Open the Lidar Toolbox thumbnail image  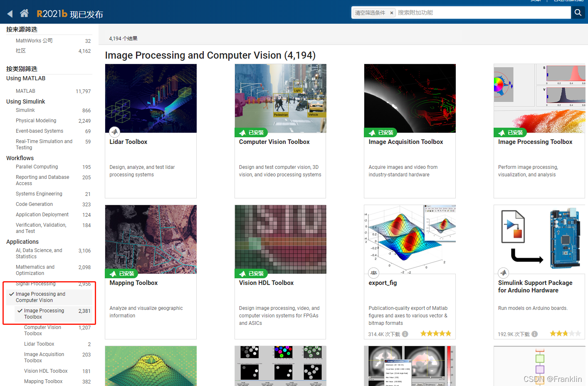coord(151,98)
